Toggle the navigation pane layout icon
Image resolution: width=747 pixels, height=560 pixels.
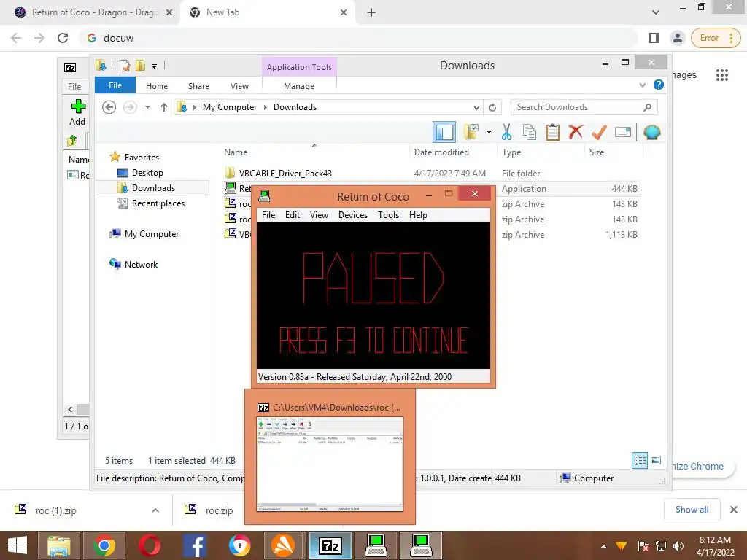444,132
